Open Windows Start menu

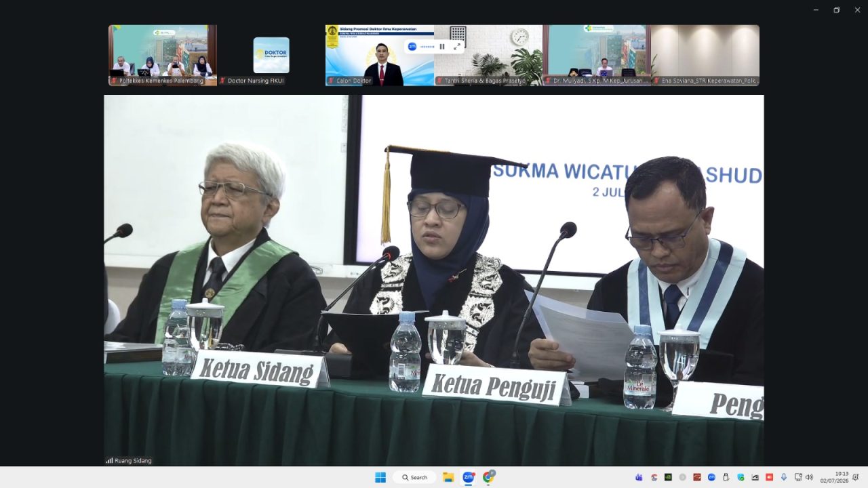pyautogui.click(x=380, y=477)
